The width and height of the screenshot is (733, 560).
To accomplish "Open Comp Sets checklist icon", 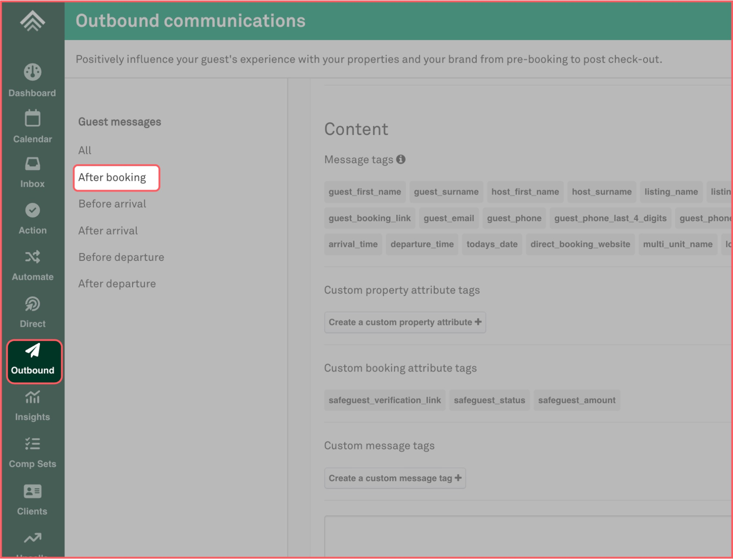I will (32, 444).
